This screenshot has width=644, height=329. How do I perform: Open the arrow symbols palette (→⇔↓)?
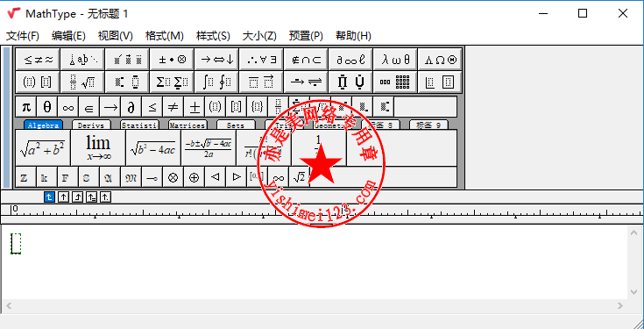[x=217, y=60]
